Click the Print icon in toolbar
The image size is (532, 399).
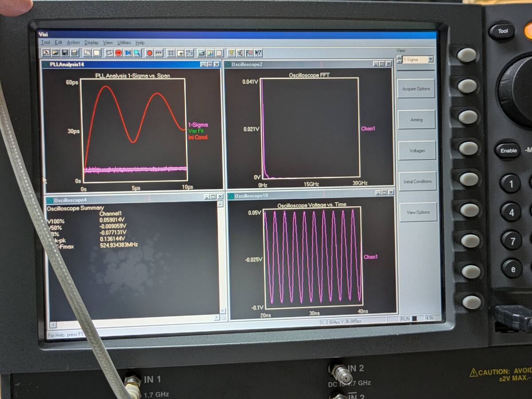coord(74,53)
